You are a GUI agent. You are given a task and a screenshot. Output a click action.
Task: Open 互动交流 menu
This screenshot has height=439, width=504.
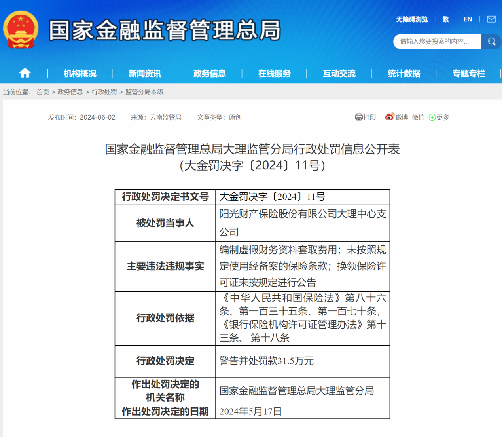click(x=340, y=74)
